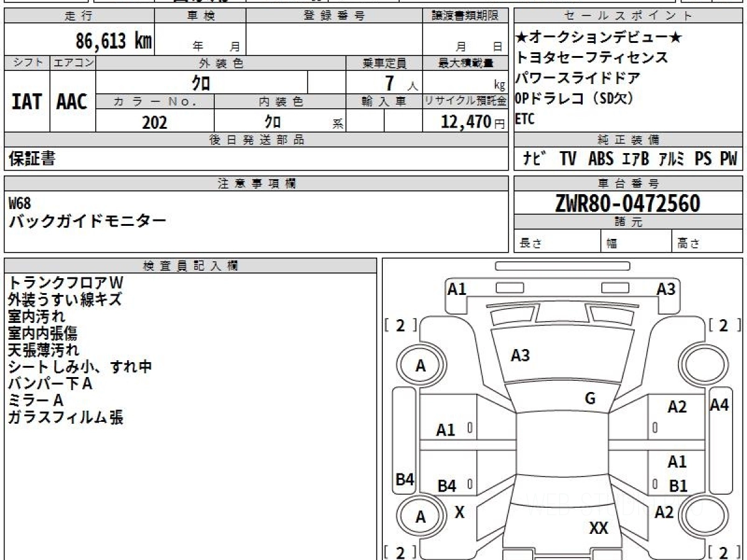
Task: Click the 86,613 km mileage value
Action: (x=114, y=42)
